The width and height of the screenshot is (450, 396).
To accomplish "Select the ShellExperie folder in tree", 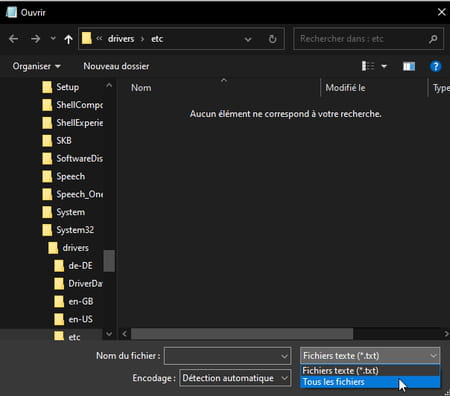I will point(73,123).
